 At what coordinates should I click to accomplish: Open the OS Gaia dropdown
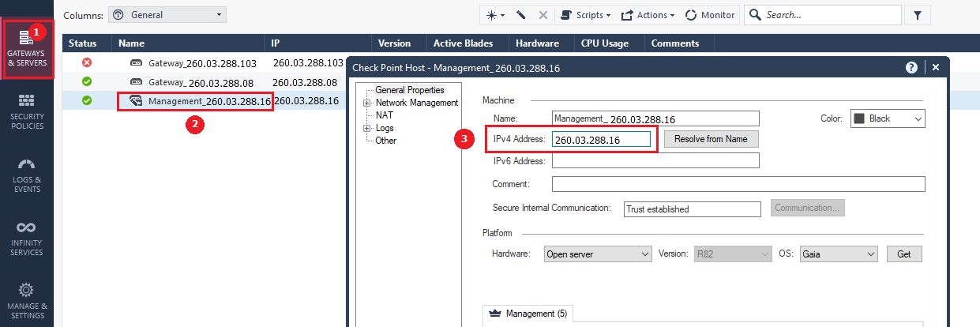tap(838, 254)
